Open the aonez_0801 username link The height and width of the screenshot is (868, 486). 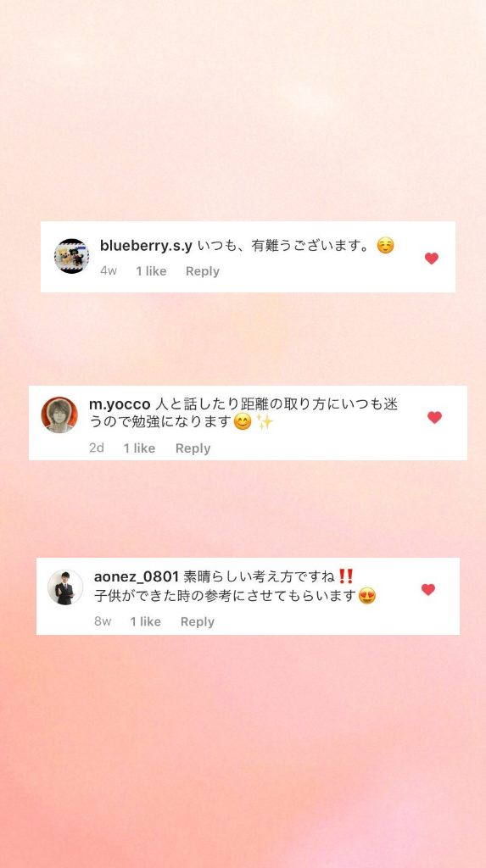(x=137, y=576)
